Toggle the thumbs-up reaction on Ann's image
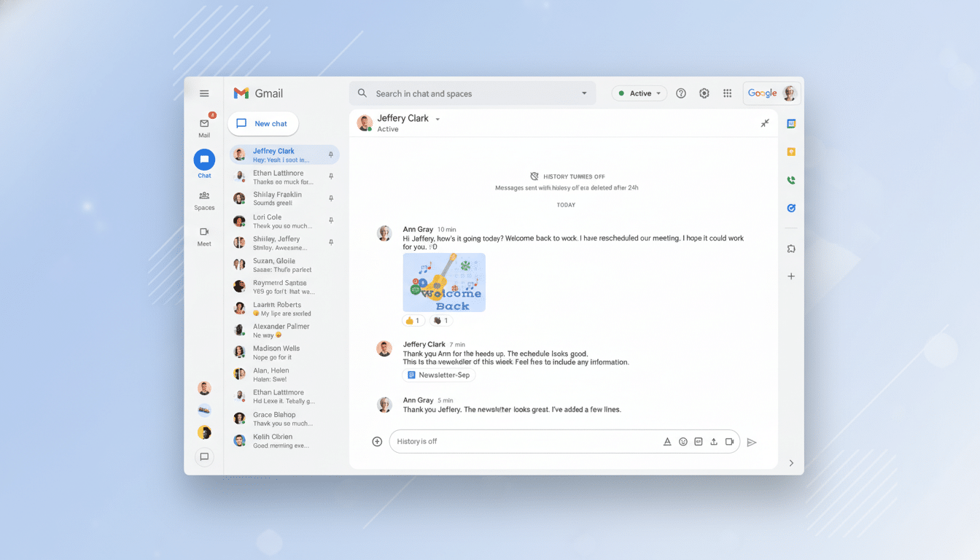This screenshot has width=980, height=560. coord(413,320)
